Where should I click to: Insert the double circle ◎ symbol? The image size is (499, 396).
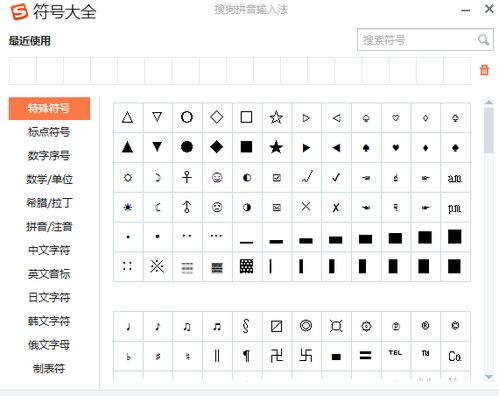(306, 326)
